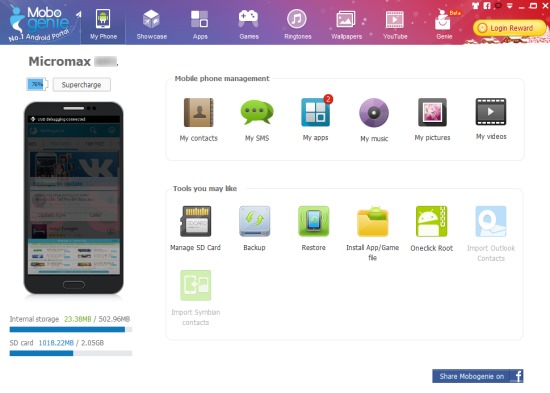Switch to the Showcase tab
The height and width of the screenshot is (393, 550).
click(152, 24)
